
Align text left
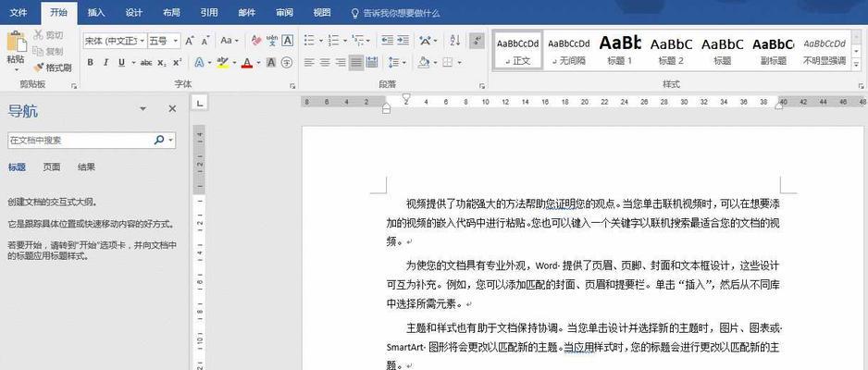[309, 63]
